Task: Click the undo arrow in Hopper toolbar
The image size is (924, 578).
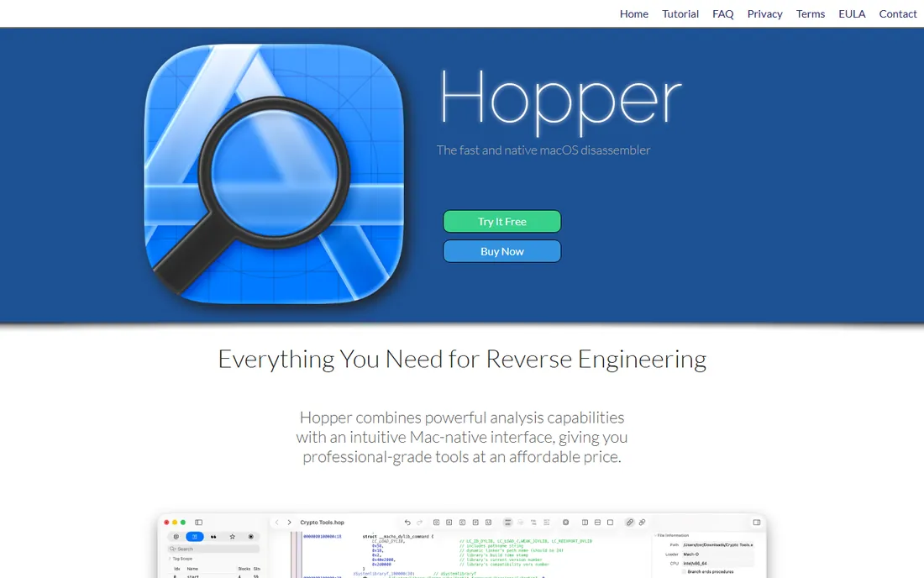Action: coord(407,522)
